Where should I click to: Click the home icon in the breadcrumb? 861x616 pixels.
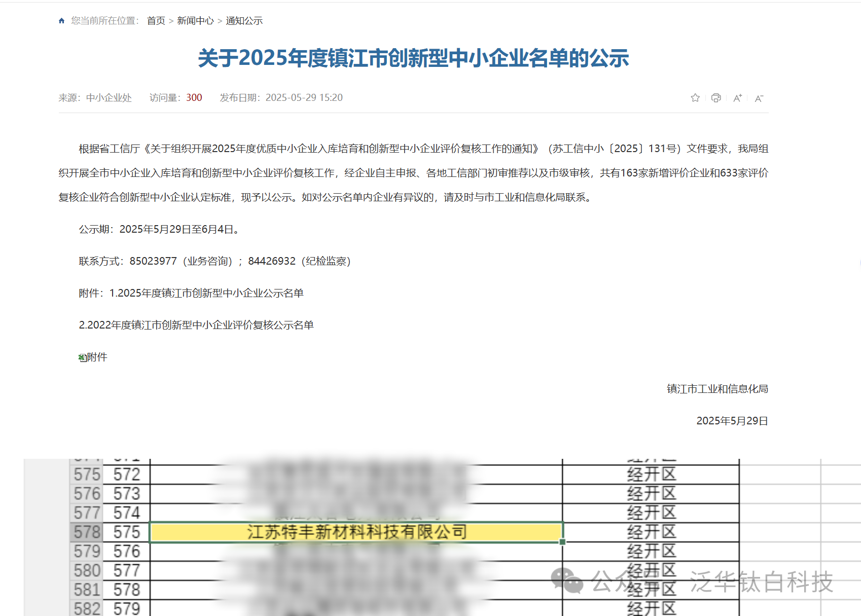62,21
